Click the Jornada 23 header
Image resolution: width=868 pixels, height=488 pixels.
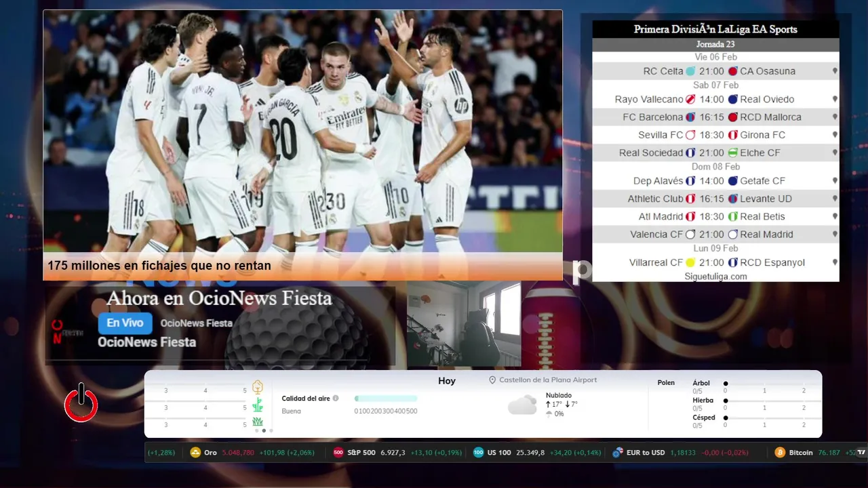pos(715,44)
